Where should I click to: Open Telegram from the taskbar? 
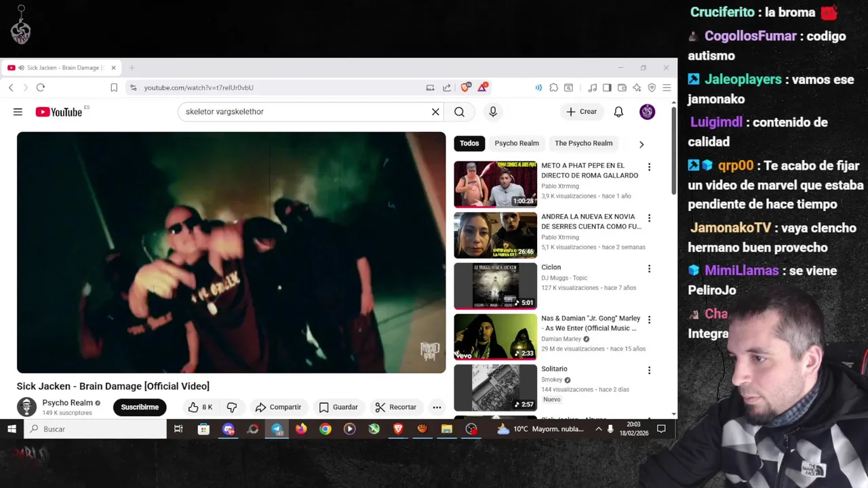tap(277, 429)
